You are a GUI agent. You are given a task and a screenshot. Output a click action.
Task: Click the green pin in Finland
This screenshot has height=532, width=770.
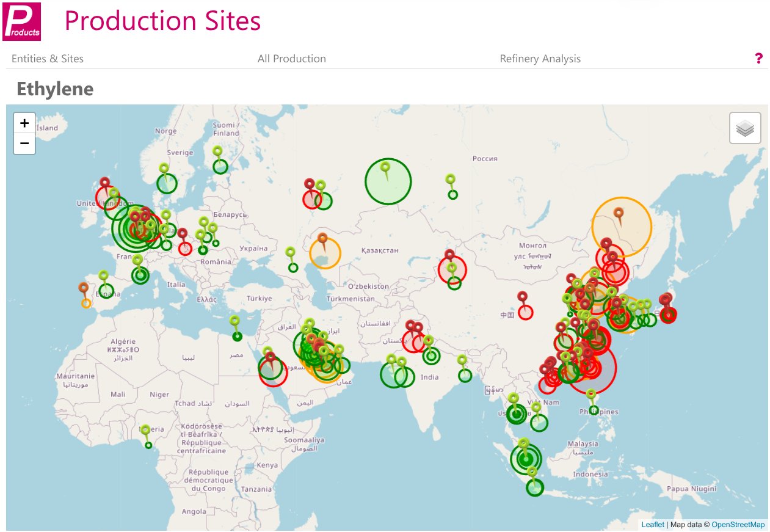coord(217,152)
